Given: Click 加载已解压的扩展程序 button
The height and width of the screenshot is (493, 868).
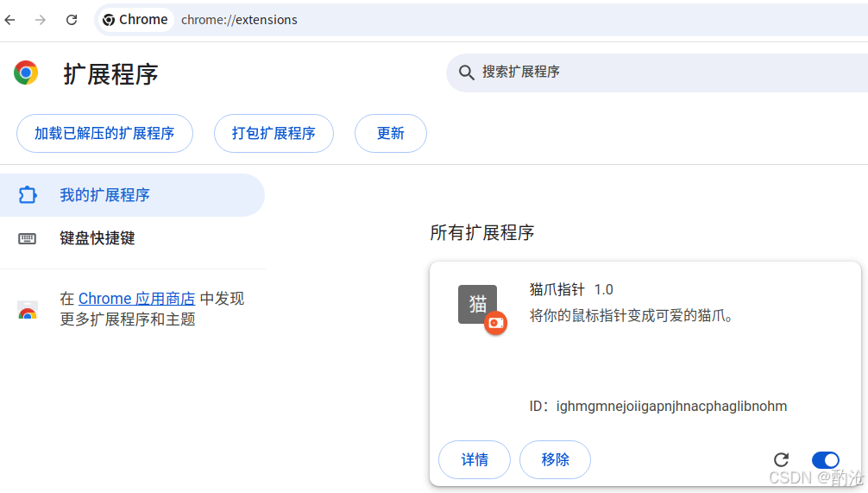Looking at the screenshot, I should pos(104,134).
